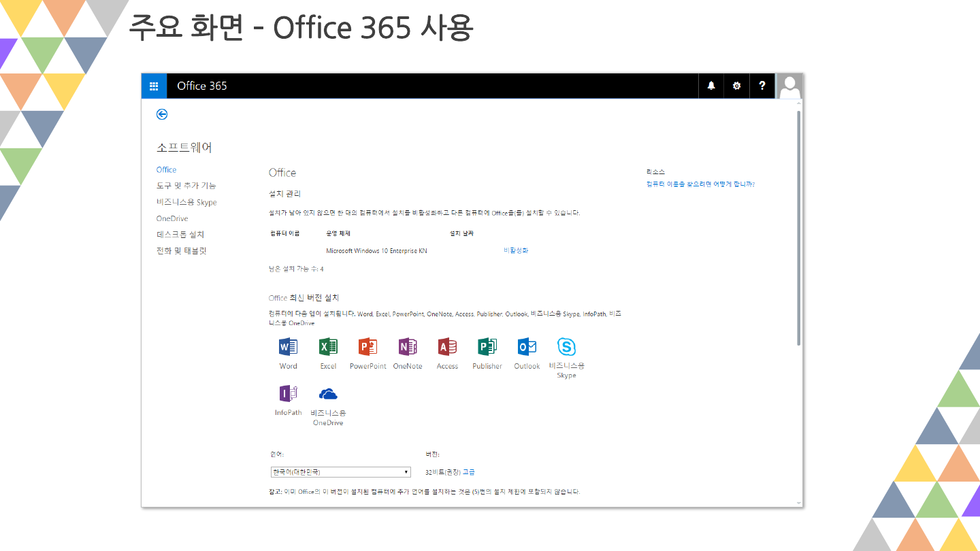This screenshot has width=980, height=551.
Task: Click the InfoPath app icon
Action: pyautogui.click(x=289, y=393)
